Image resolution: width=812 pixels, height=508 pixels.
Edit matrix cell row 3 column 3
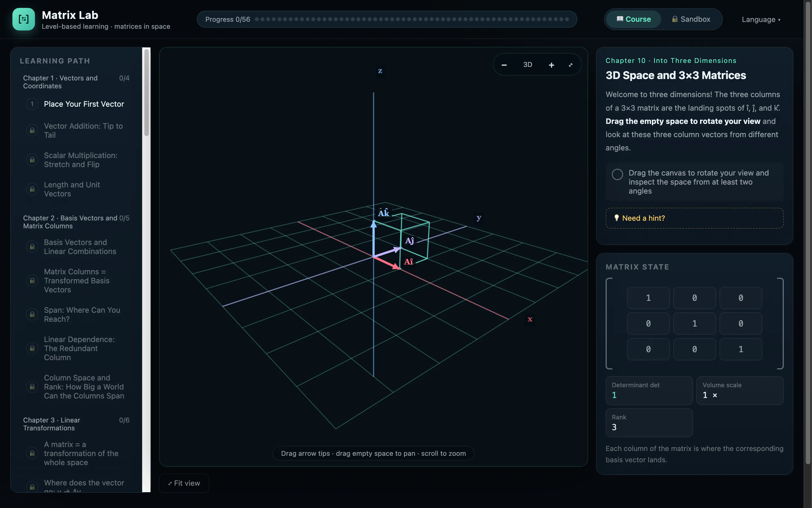point(741,349)
